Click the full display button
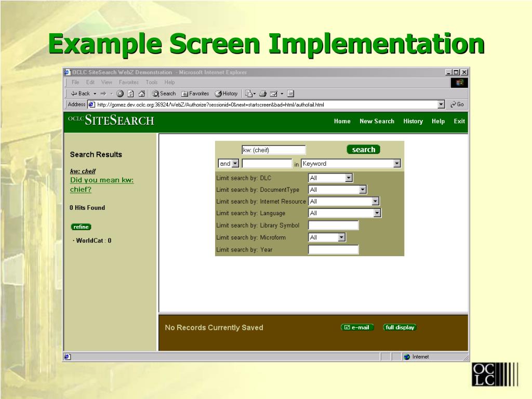 [400, 327]
